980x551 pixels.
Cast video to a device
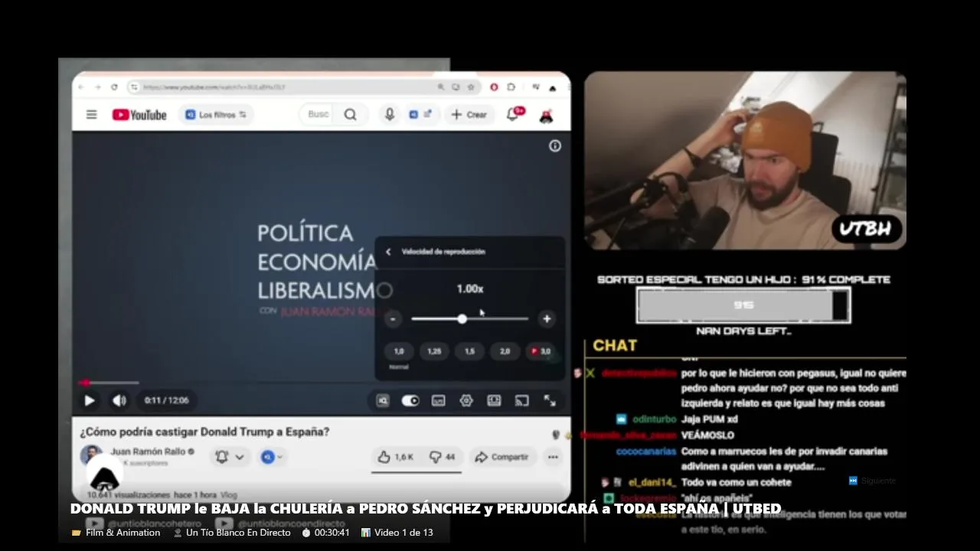click(x=521, y=400)
